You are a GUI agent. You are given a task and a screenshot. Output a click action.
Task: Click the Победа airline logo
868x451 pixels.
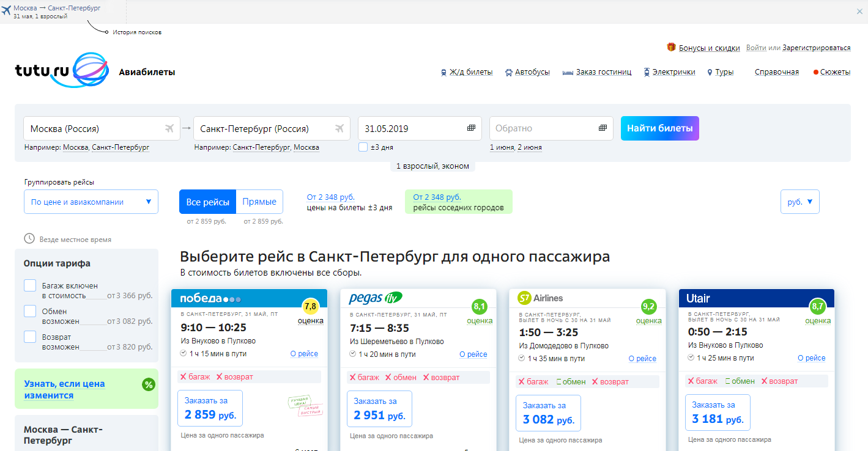210,298
